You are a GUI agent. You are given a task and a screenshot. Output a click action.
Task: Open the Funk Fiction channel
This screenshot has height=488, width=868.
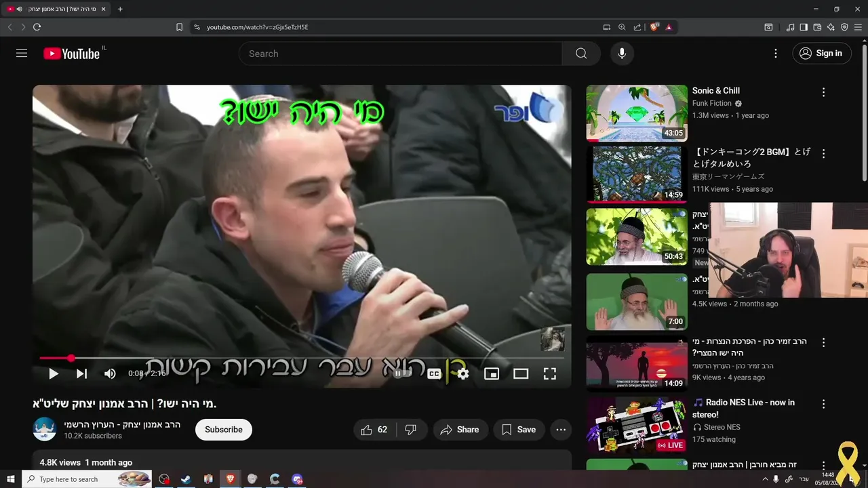(x=711, y=104)
